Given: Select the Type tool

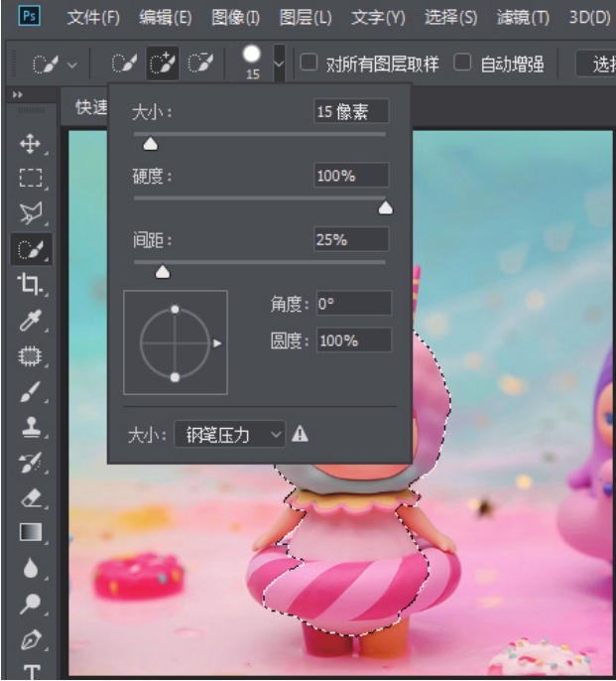Looking at the screenshot, I should point(32,672).
